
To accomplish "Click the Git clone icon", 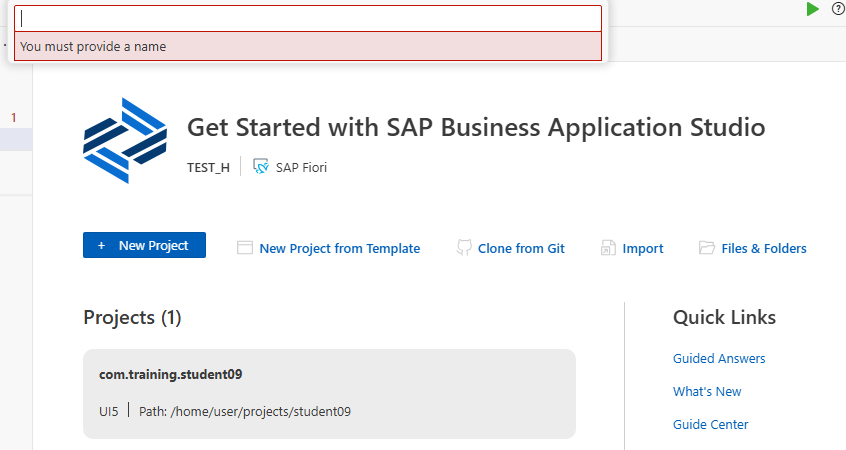I will pyautogui.click(x=463, y=247).
